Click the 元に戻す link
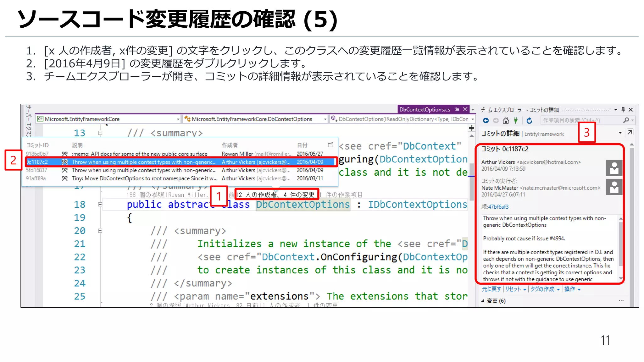The image size is (644, 362). click(491, 289)
